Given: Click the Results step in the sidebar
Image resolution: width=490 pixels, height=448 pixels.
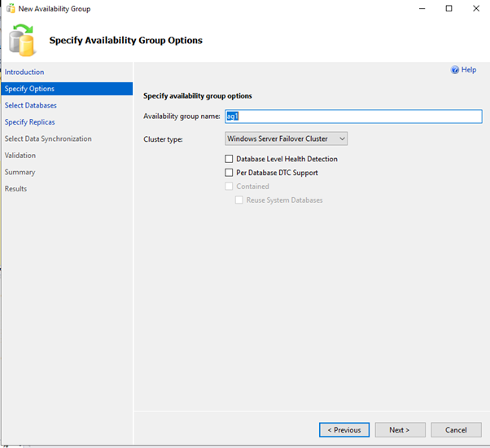Looking at the screenshot, I should (15, 189).
